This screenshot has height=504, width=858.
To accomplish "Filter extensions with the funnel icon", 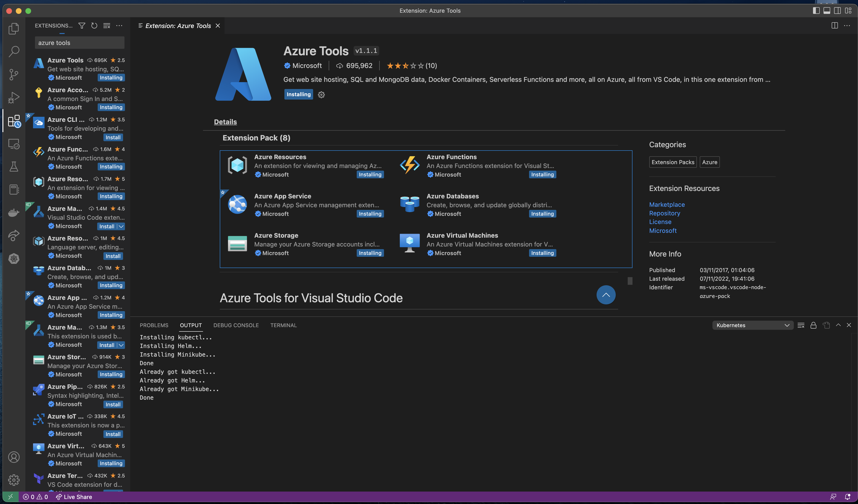I will coord(82,26).
